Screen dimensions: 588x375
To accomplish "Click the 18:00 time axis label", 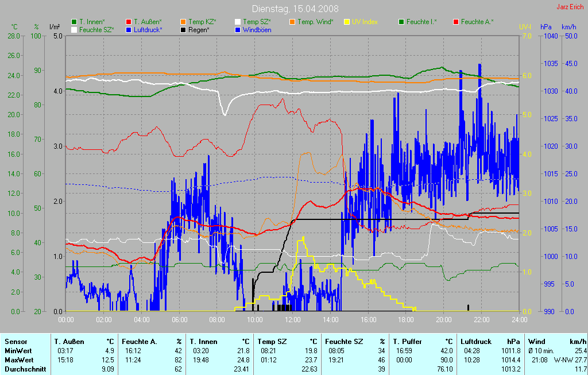I will tap(406, 320).
